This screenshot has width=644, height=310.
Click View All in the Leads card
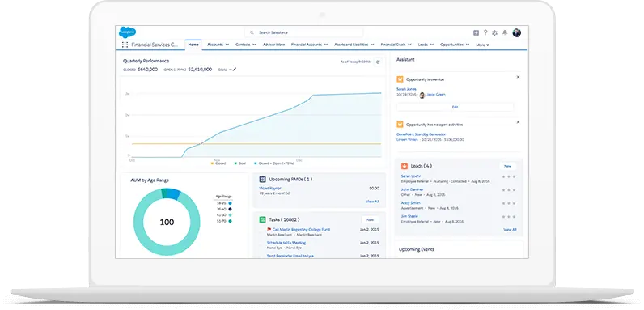click(x=510, y=230)
